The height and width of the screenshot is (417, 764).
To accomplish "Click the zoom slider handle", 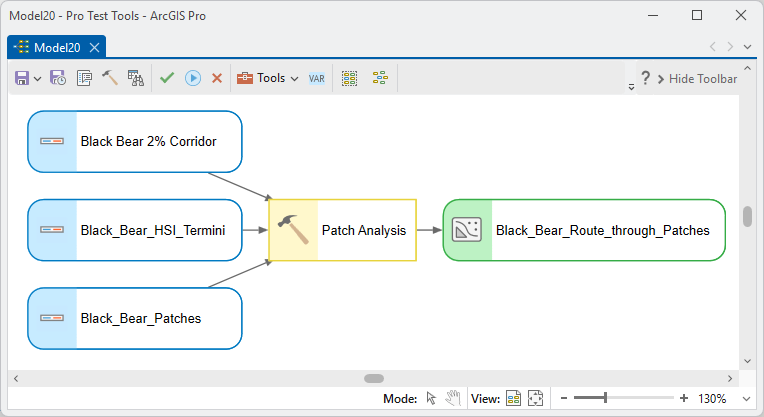I will coord(605,398).
